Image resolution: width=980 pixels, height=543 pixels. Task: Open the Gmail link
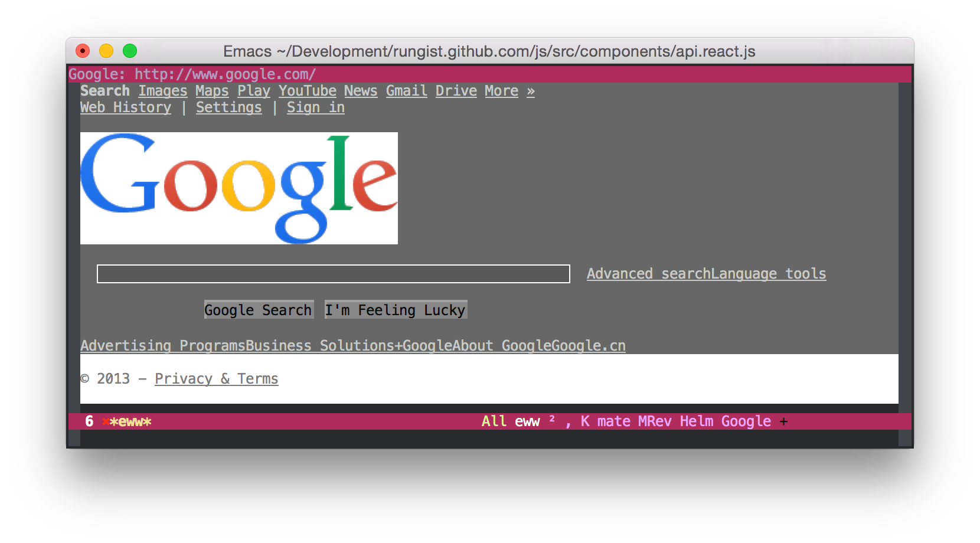click(x=407, y=91)
